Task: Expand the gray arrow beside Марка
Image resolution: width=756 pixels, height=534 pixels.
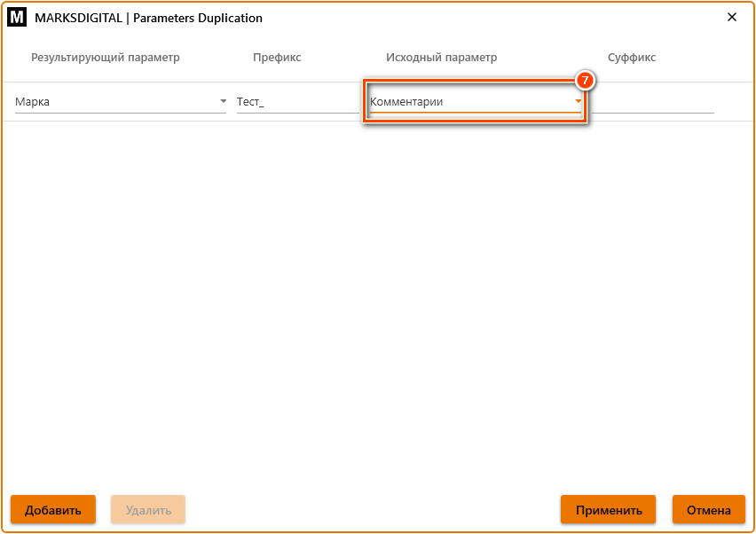Action: 223,102
